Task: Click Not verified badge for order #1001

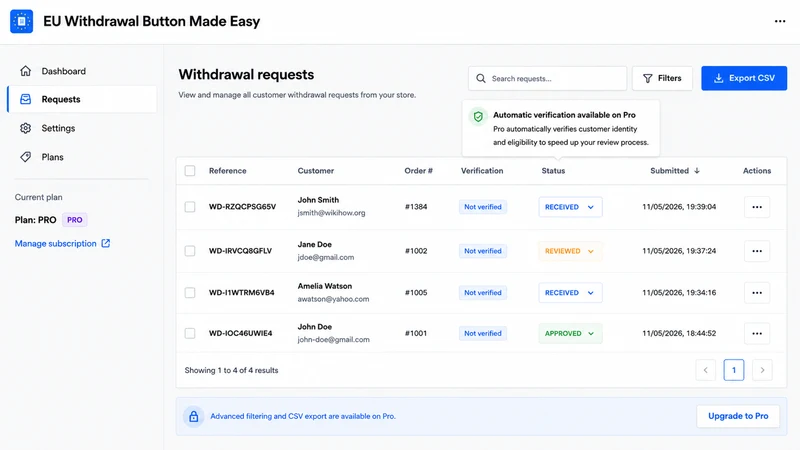Action: (x=483, y=334)
